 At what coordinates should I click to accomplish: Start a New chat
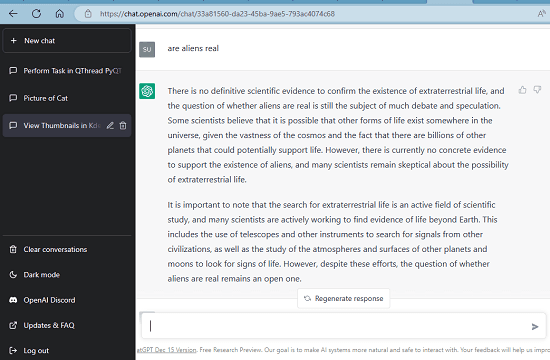click(x=67, y=41)
